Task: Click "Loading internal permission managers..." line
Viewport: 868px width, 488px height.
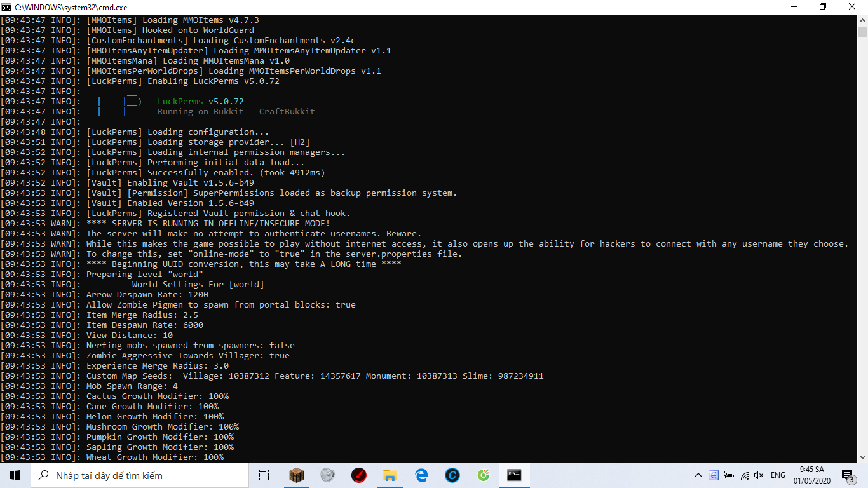Action: (x=172, y=152)
